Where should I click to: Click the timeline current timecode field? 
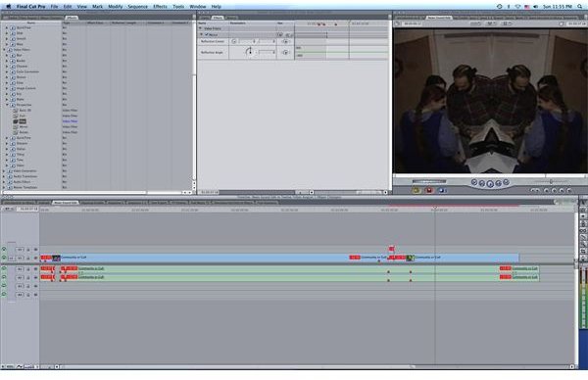pyautogui.click(x=28, y=209)
